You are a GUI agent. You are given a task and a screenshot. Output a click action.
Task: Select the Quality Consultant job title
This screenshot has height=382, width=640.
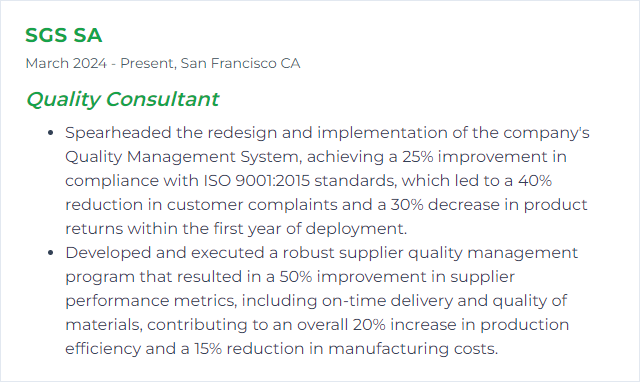[122, 99]
